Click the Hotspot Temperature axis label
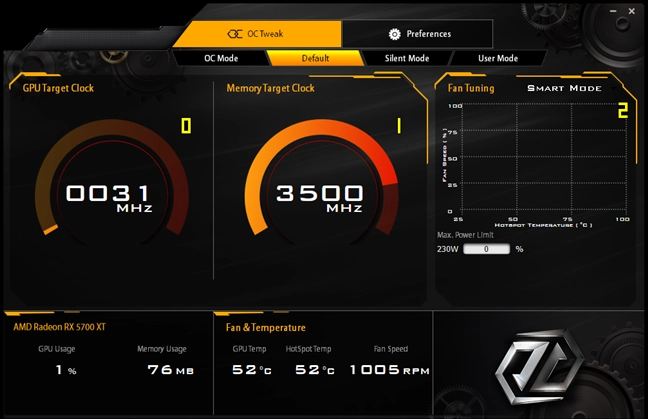Screen dimensions: 648x419 coord(543,225)
